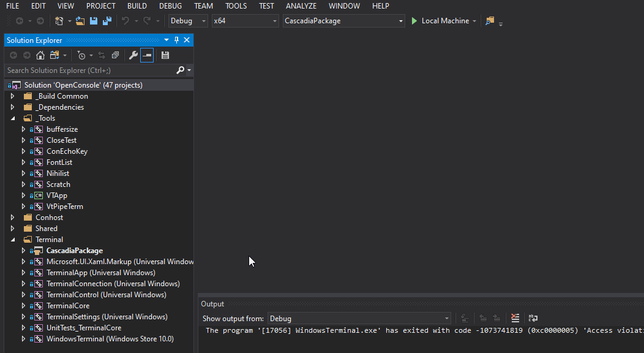
Task: Click the Undo arrow icon
Action: click(125, 21)
